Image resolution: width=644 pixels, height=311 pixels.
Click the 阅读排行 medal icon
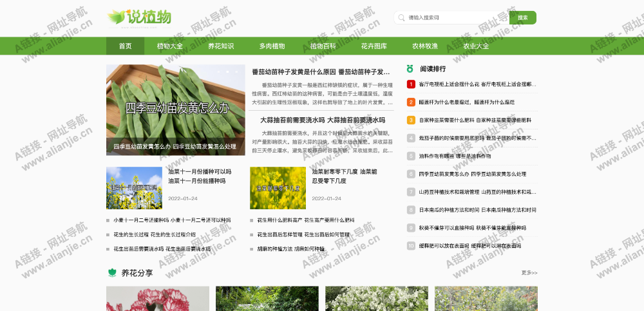pos(410,68)
